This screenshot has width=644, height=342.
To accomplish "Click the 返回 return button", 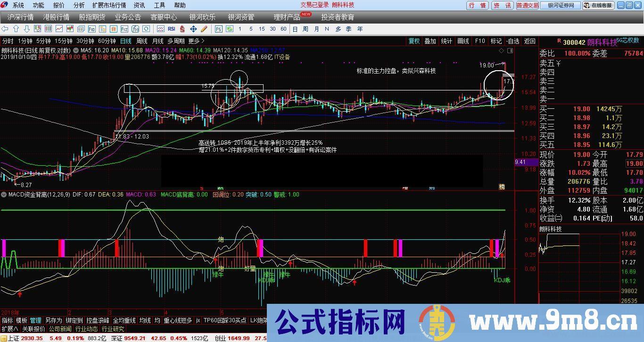I will point(530,41).
